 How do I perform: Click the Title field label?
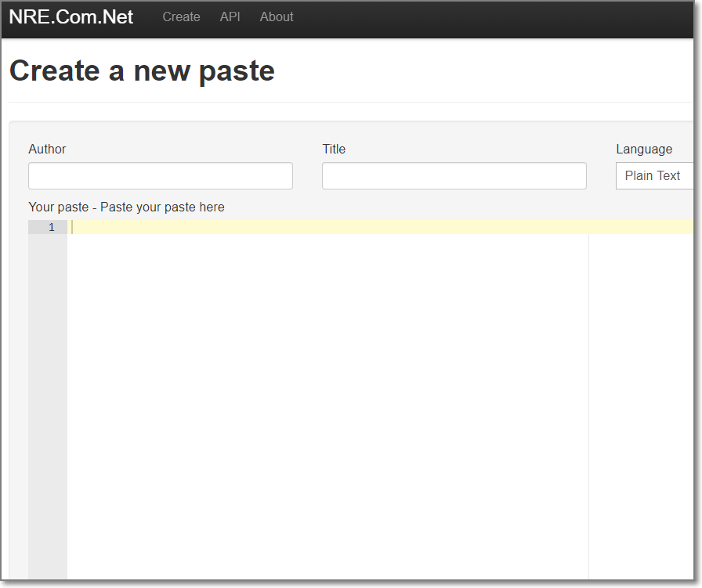[x=334, y=150]
